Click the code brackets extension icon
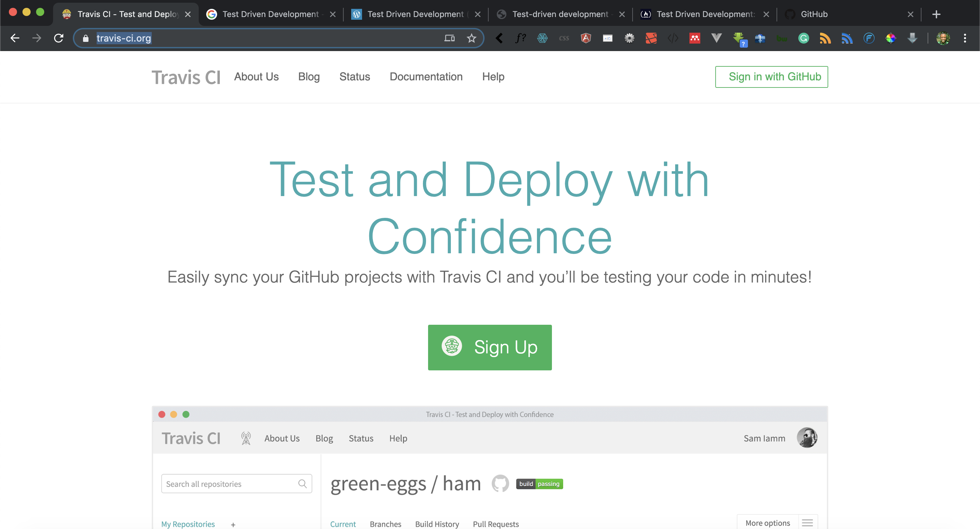Image resolution: width=980 pixels, height=529 pixels. pyautogui.click(x=673, y=38)
